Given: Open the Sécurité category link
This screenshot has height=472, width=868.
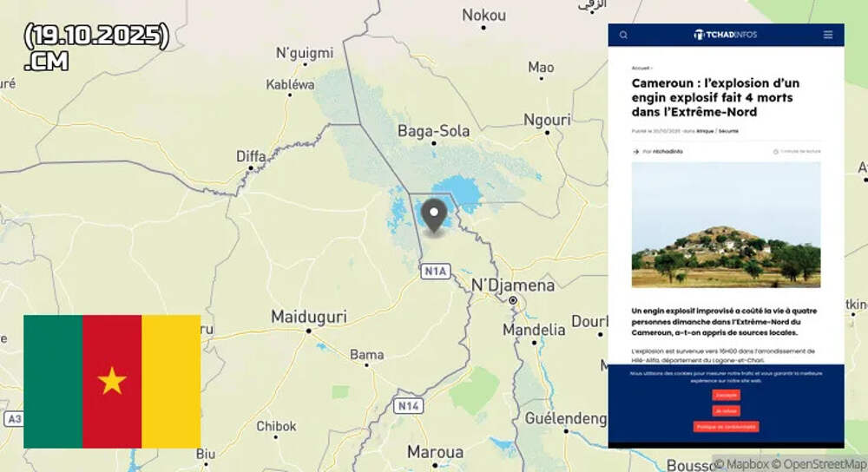Looking at the screenshot, I should (728, 131).
